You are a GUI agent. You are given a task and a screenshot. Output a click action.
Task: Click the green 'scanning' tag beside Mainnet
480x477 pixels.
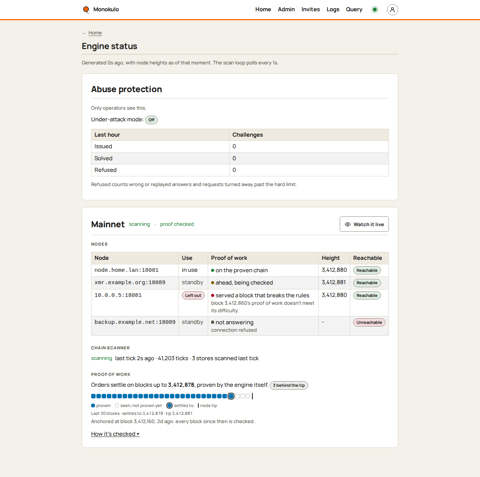coord(140,224)
